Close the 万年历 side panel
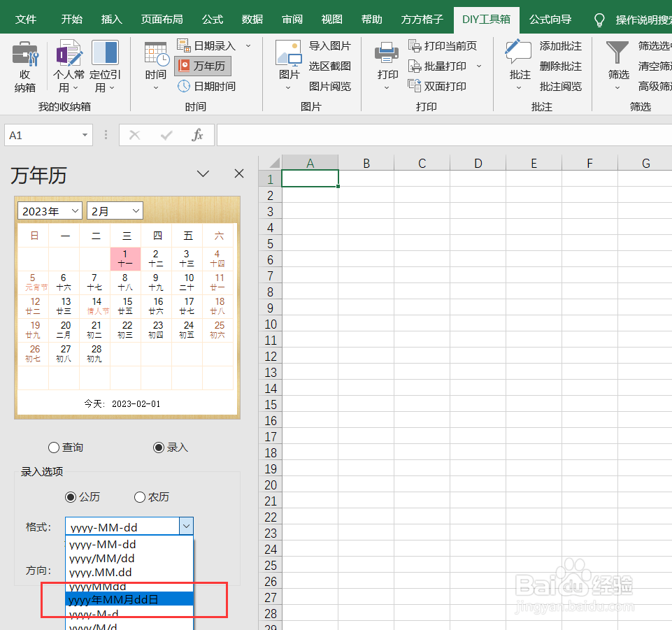Screen dimensions: 672x630 (239, 173)
